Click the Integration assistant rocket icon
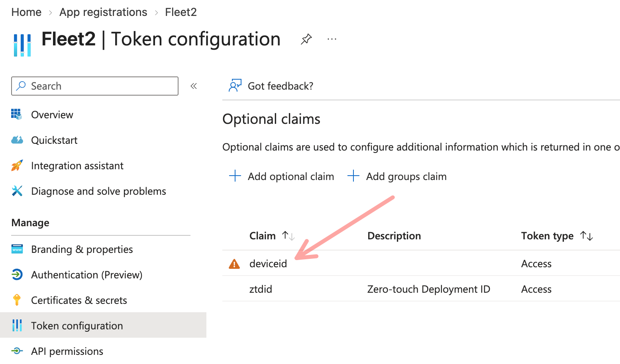The width and height of the screenshot is (620, 364). pyautogui.click(x=17, y=165)
